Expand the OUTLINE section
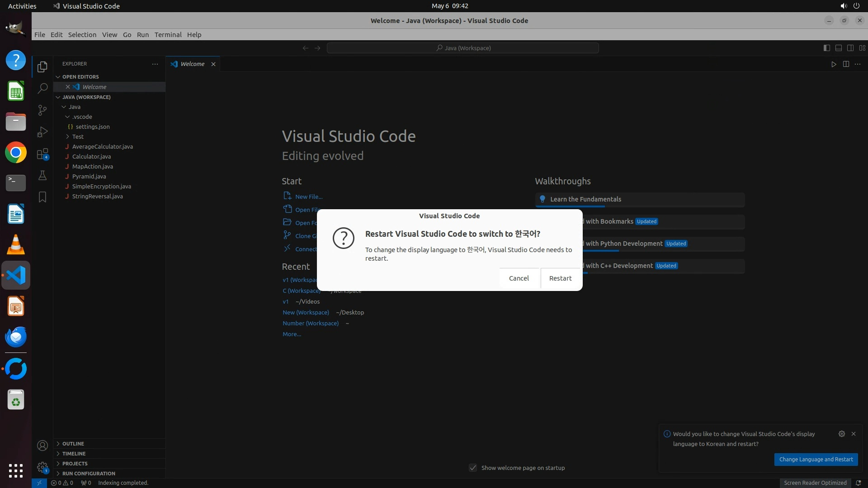Viewport: 868px width, 488px height. (x=73, y=444)
